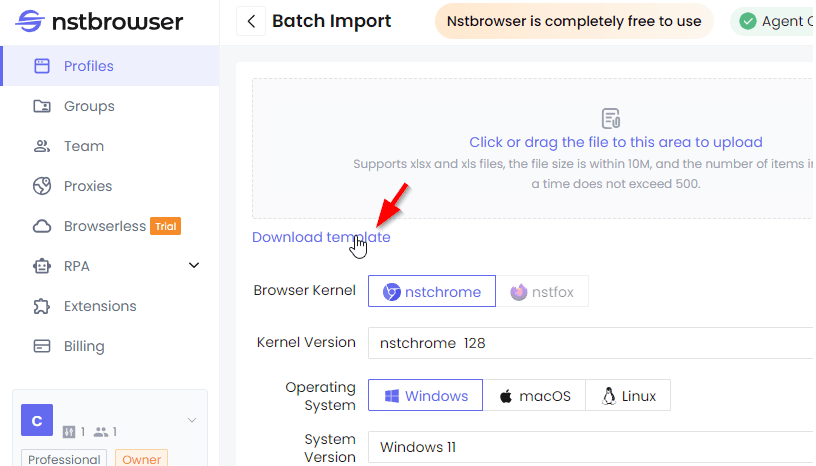Select nstchrome browser kernel
This screenshot has width=816, height=466.
[x=431, y=291]
